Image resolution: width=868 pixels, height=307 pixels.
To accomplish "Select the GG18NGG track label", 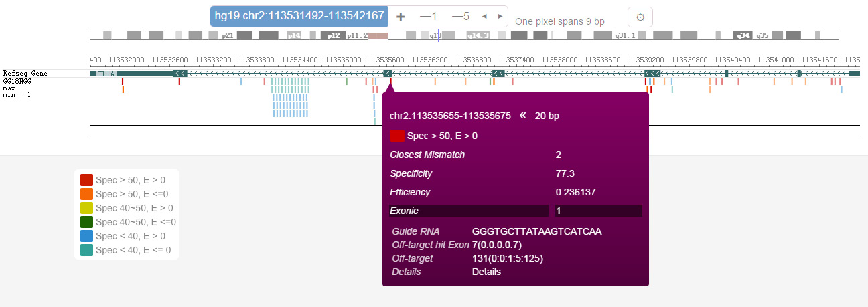I will tap(17, 80).
